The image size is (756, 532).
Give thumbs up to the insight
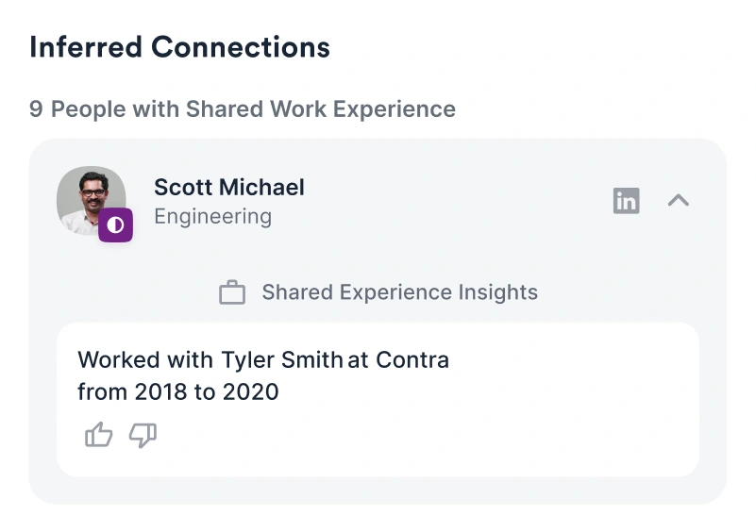[x=99, y=435]
